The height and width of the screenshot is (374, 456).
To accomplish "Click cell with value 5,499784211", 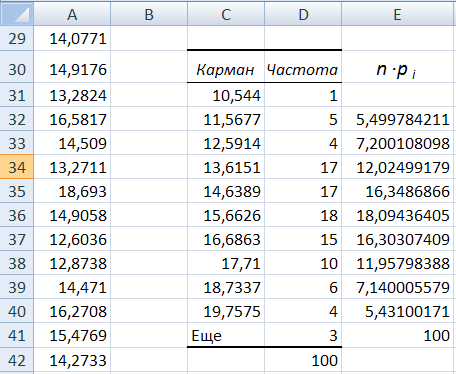I will click(397, 119).
